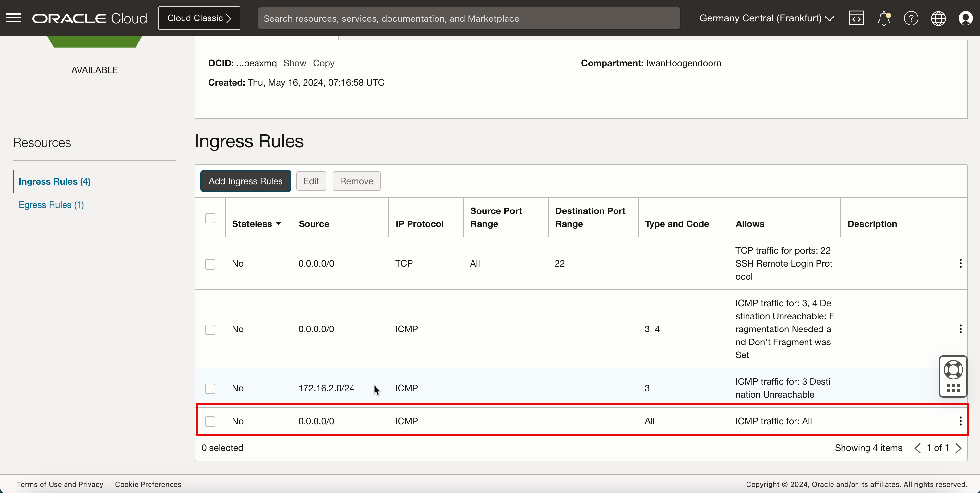The image size is (980, 493).
Task: Click the three-dot menu on ICMP type 3 rule
Action: (960, 388)
